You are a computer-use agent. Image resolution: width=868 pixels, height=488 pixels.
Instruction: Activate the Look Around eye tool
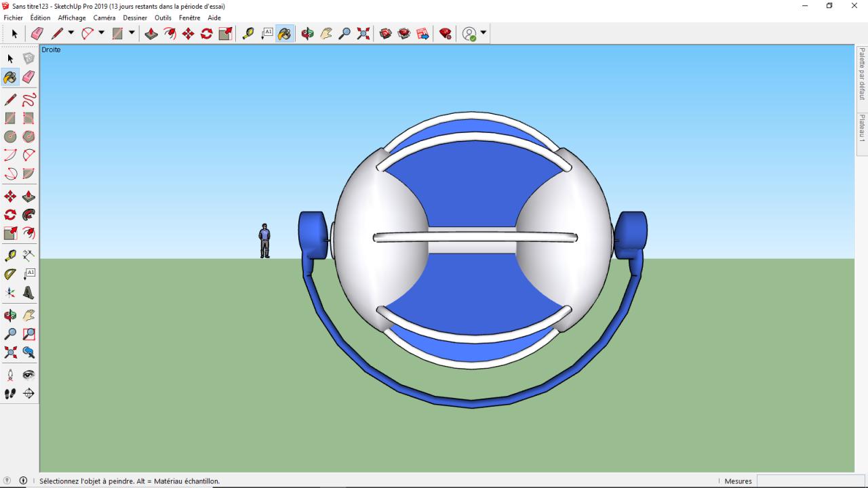point(28,375)
